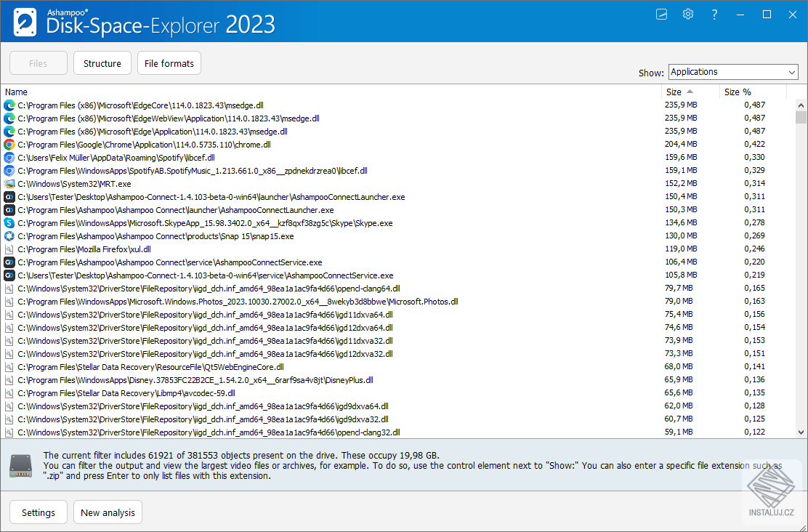Click the icon of Program Files AshampooConnectService.exe

[9, 262]
